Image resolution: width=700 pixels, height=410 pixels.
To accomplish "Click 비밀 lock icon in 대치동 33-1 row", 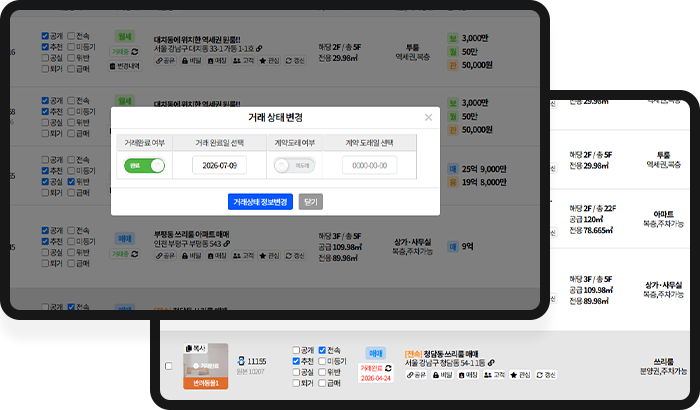I will (x=192, y=61).
